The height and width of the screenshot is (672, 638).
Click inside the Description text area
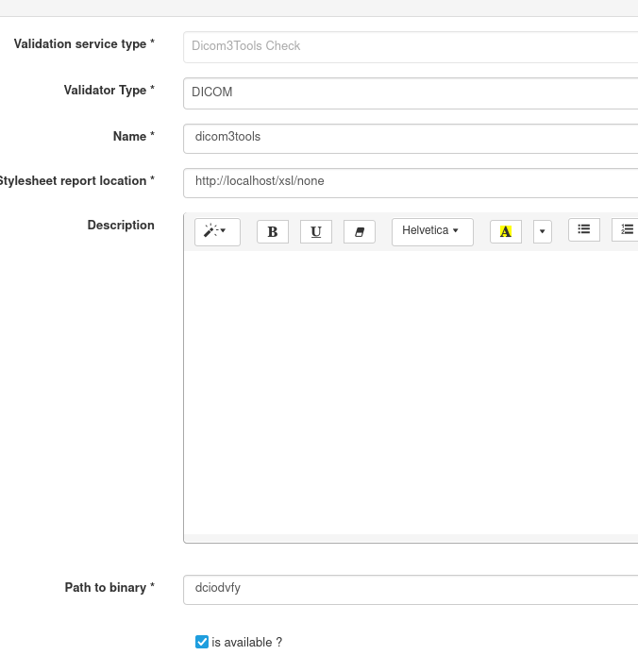pos(411,392)
